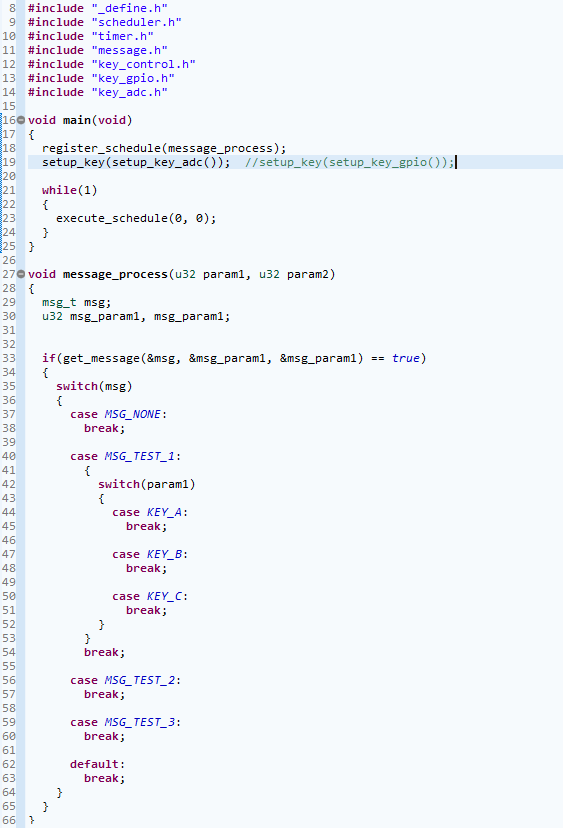Viewport: 563px width, 828px height.
Task: Click the commented //setup_key(setup_key_gpio()) text
Action: point(349,162)
